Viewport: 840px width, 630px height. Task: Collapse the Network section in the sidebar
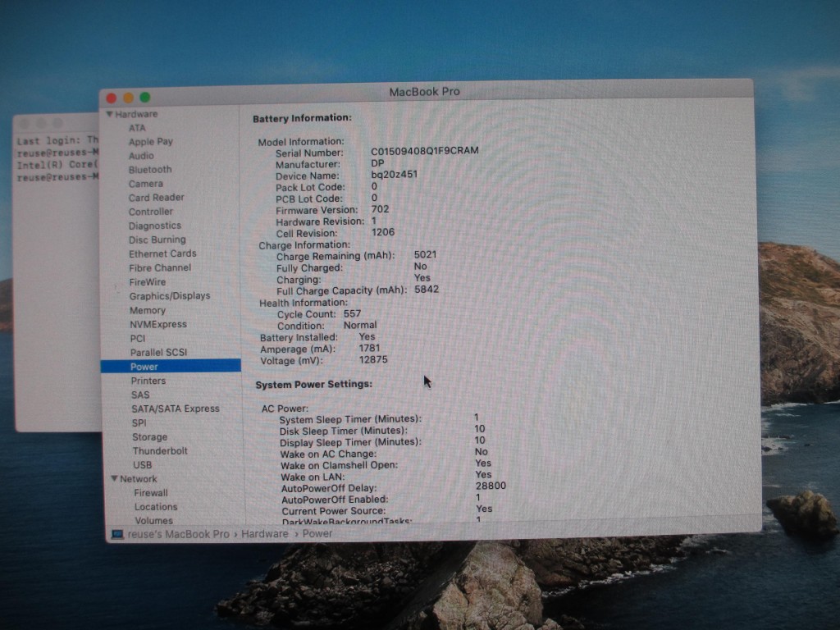coord(114,478)
